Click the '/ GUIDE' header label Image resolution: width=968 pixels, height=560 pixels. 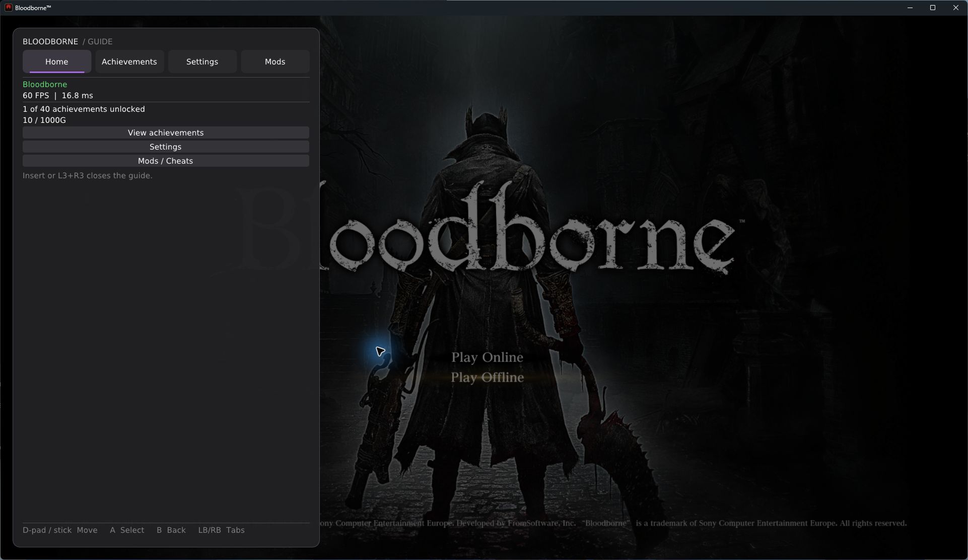[98, 41]
